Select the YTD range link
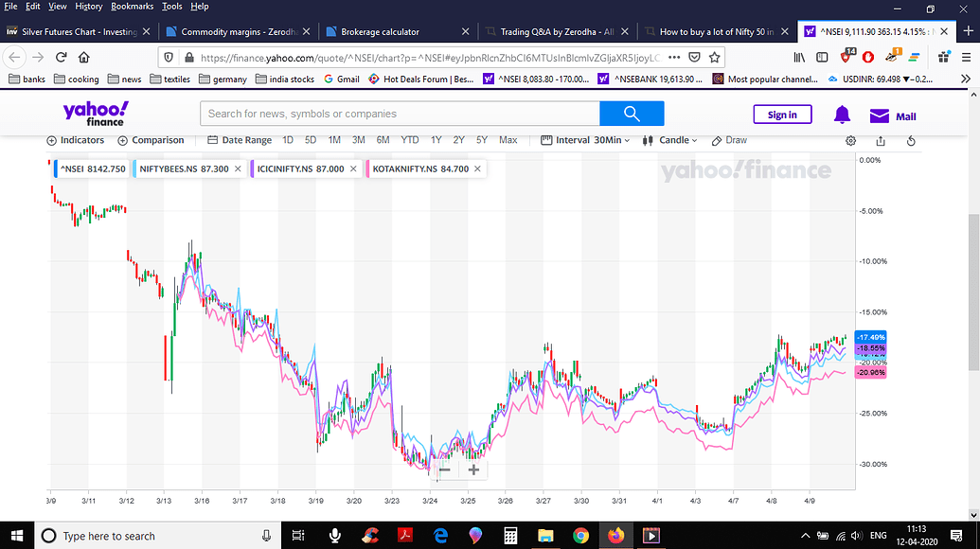The height and width of the screenshot is (549, 980). coord(411,140)
